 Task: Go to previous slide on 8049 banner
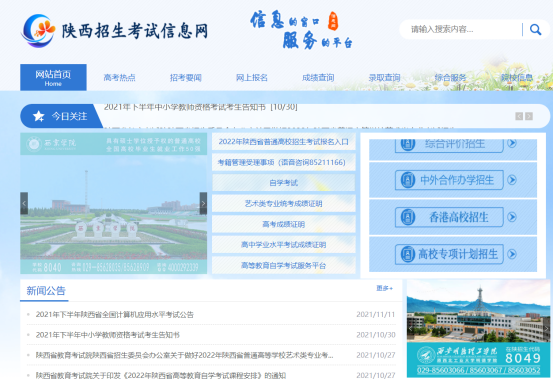tap(411, 329)
